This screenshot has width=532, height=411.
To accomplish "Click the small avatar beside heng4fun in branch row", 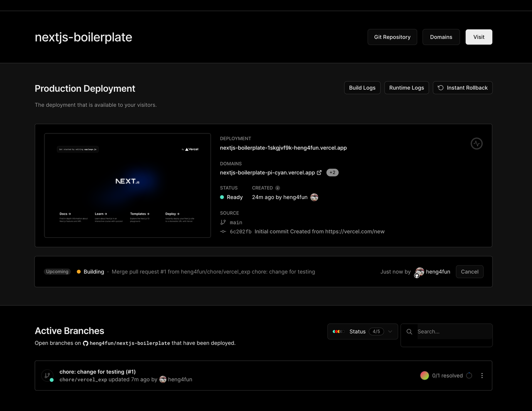I will coord(163,379).
